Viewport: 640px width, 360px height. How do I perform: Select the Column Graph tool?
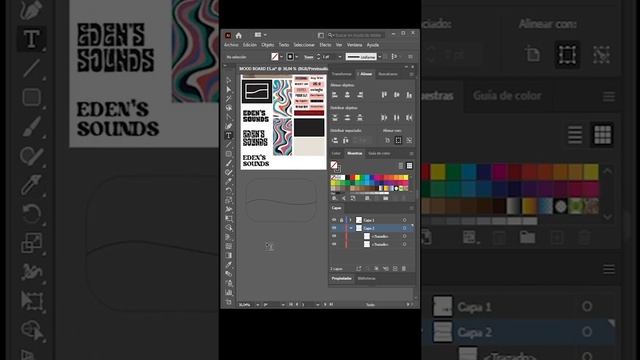coord(229,293)
